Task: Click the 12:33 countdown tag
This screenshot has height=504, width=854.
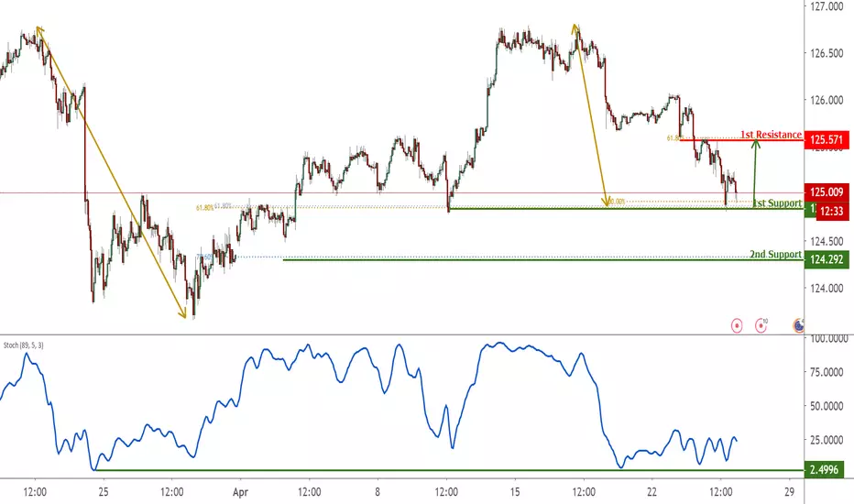Action: coord(832,211)
